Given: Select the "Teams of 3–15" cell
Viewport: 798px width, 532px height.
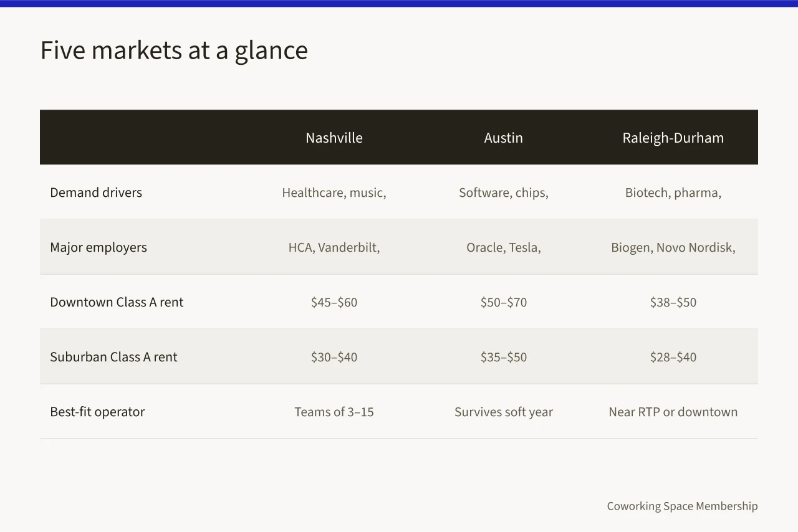Looking at the screenshot, I should point(334,412).
